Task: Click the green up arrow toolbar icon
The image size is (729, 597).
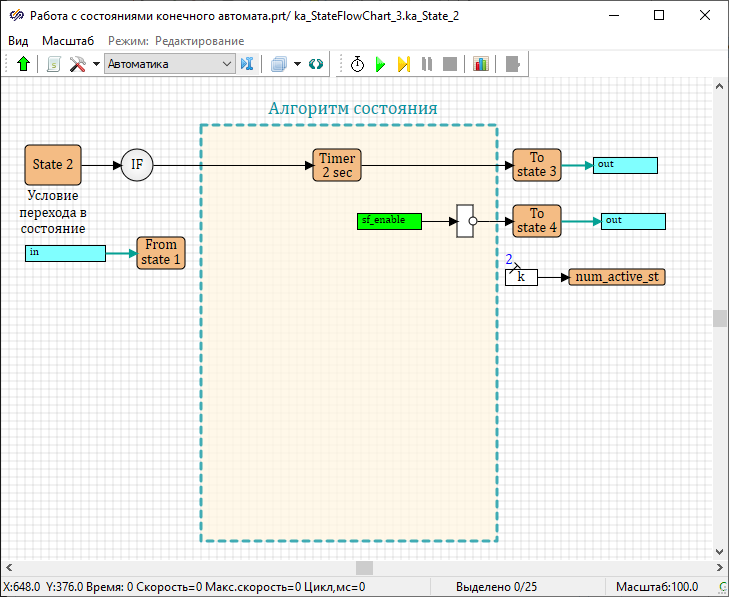Action: 24,64
